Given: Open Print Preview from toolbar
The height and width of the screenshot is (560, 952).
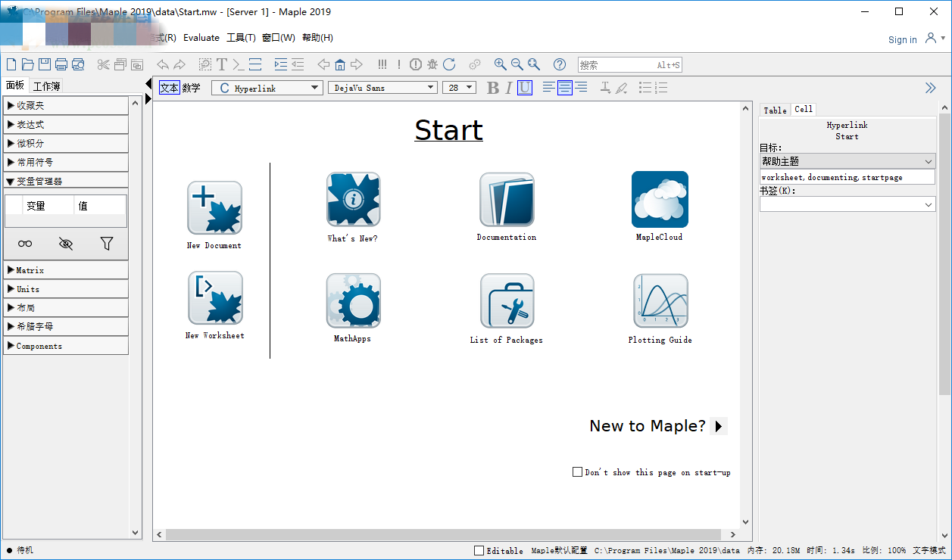Looking at the screenshot, I should pos(78,64).
